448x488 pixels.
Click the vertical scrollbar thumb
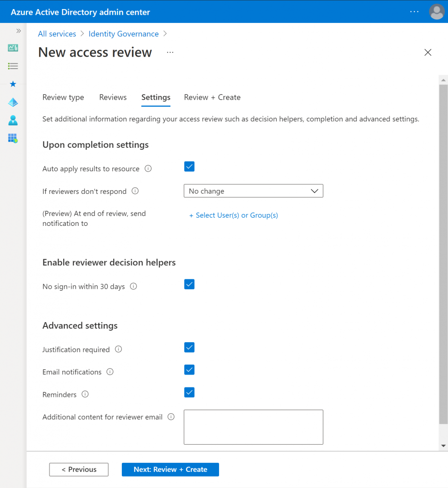point(443,254)
